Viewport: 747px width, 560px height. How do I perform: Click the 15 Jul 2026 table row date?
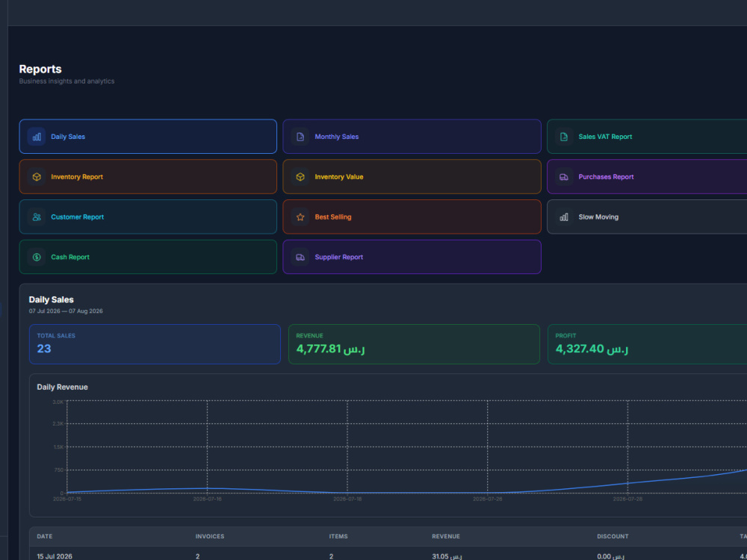click(x=55, y=556)
